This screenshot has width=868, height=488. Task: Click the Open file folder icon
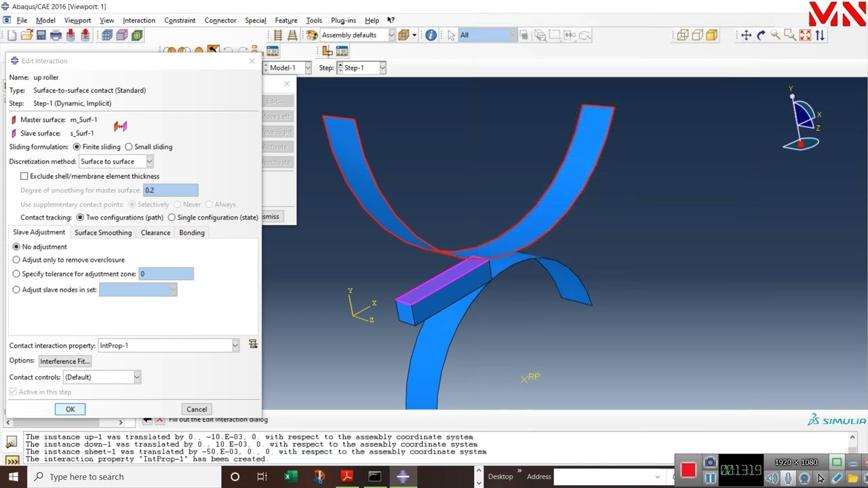click(x=26, y=35)
